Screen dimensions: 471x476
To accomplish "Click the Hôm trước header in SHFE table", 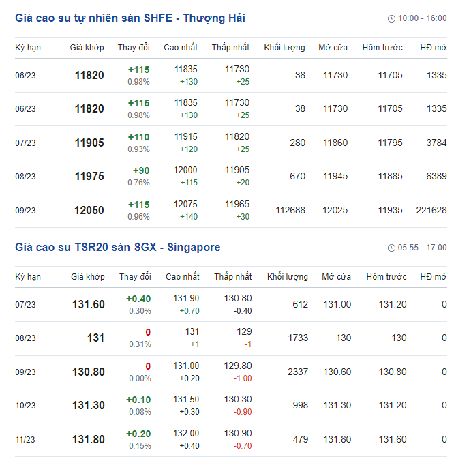I will (382, 48).
